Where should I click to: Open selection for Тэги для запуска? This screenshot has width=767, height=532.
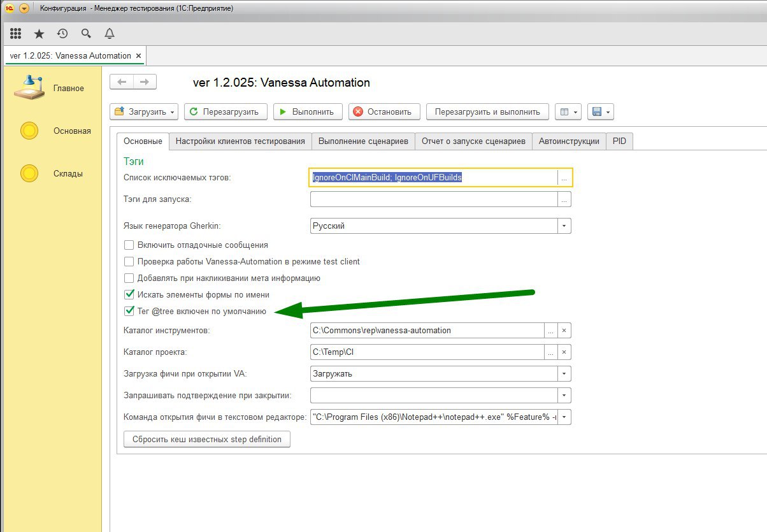[x=564, y=199]
